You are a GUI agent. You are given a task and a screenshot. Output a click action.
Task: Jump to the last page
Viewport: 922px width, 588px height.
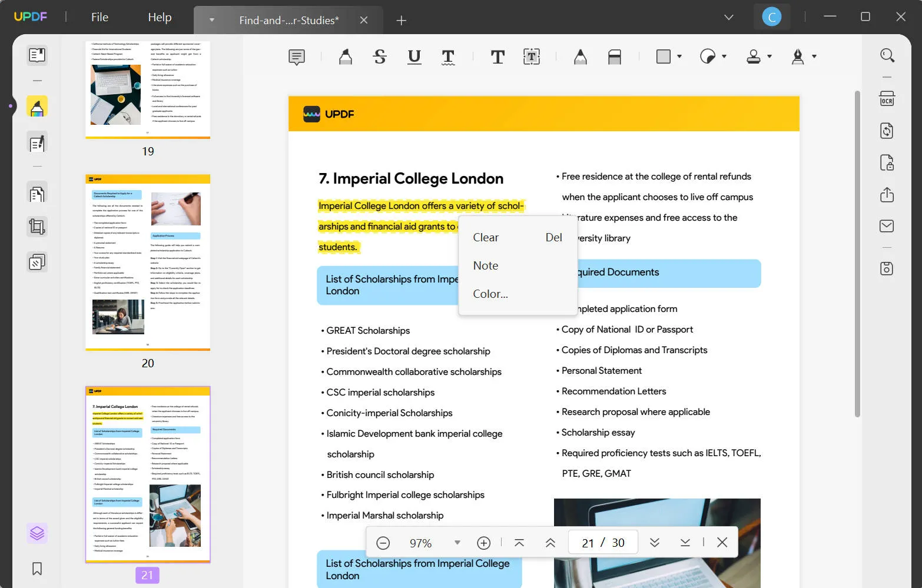pos(685,543)
